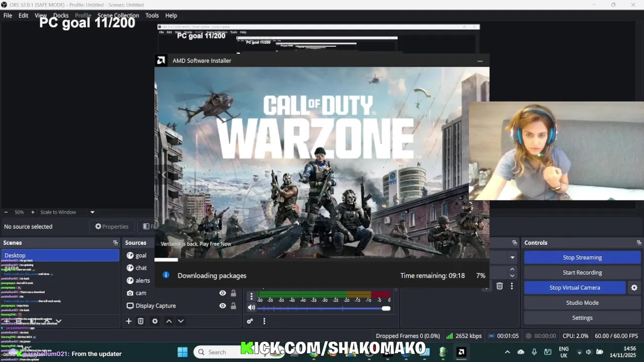644x362 pixels.
Task: Toggle visibility of cam source
Action: coord(222,293)
